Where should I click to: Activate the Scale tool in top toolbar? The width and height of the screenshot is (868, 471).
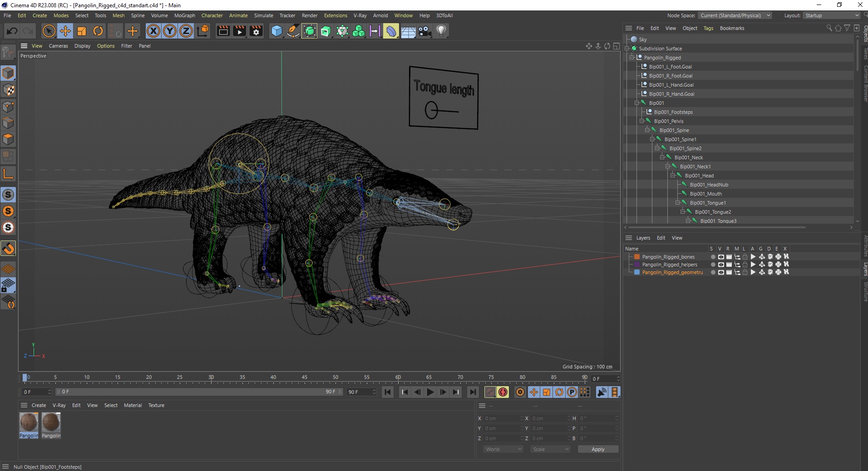(82, 31)
